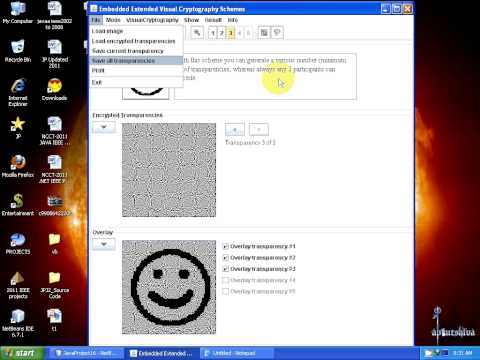The width and height of the screenshot is (480, 360).
Task: Choose Save current transparency
Action: pyautogui.click(x=136, y=51)
